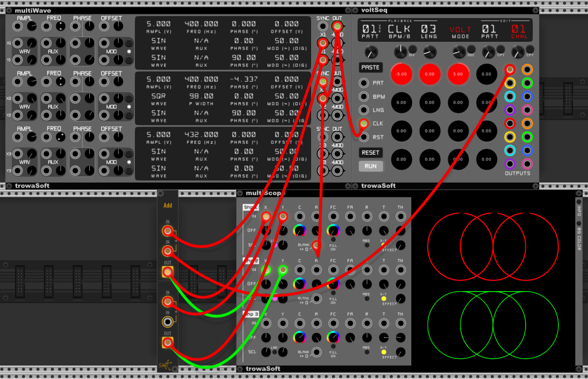The height and width of the screenshot is (379, 588).
Task: Select the red 5.00 step pad
Action: click(458, 74)
